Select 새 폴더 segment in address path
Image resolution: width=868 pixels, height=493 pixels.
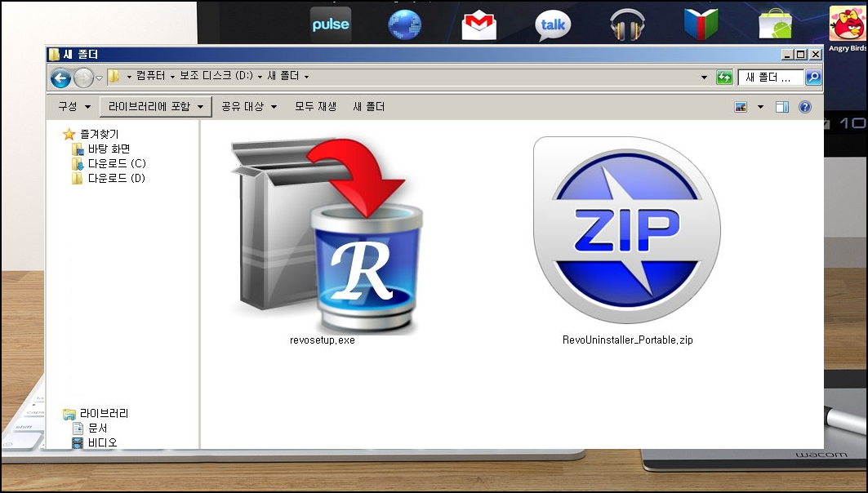(x=283, y=76)
